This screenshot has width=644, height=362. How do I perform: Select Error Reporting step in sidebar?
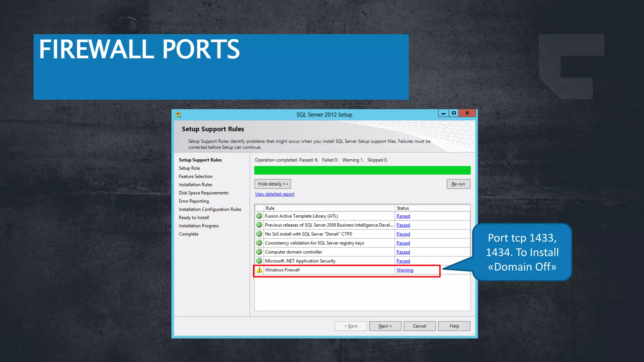(x=194, y=201)
